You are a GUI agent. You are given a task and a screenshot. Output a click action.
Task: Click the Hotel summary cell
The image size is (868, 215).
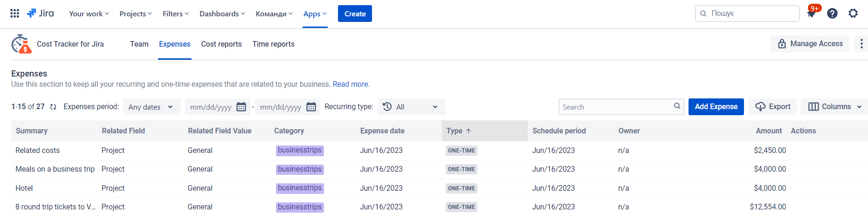(x=24, y=188)
